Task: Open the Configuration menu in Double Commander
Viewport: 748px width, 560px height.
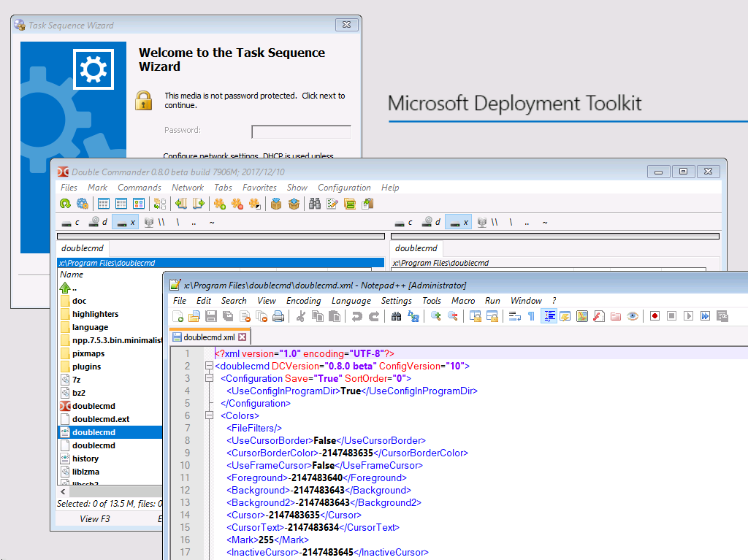Action: 345,188
